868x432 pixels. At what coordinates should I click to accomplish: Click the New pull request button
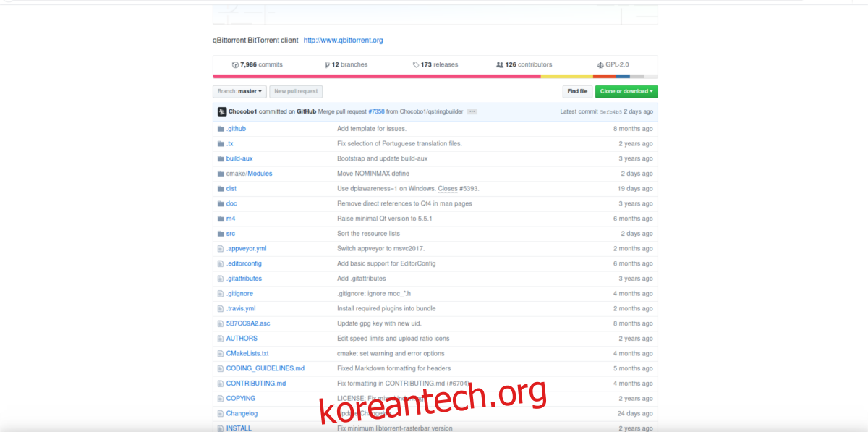click(296, 91)
